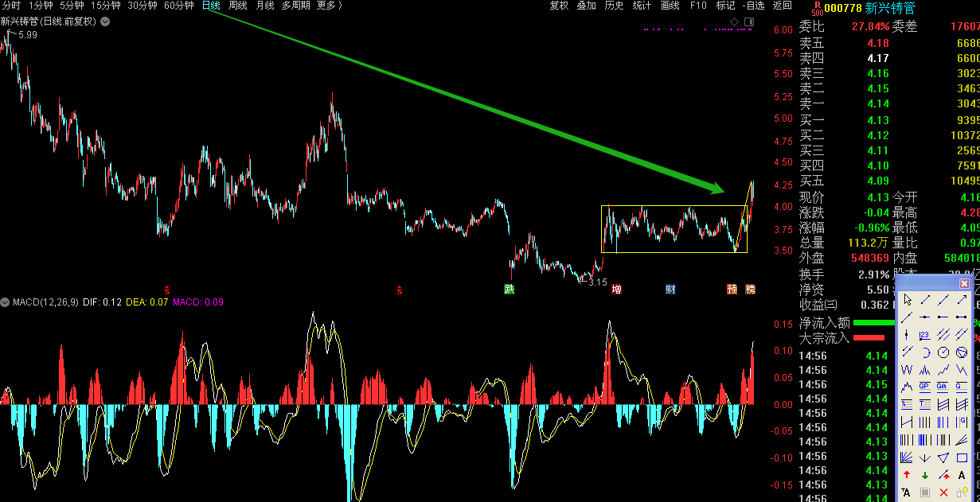Screen dimensions: 980x502
Task: Select the pointer arrow tool in drawing palette
Action: [908, 300]
